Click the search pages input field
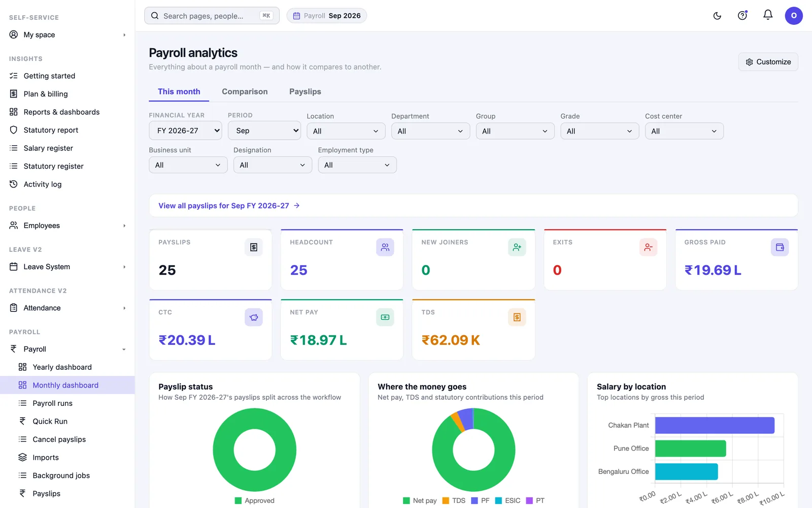This screenshot has width=812, height=508. click(x=212, y=16)
